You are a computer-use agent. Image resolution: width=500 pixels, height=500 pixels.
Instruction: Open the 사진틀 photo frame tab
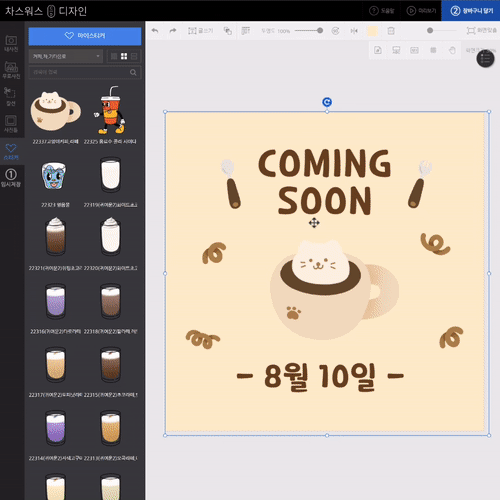[x=11, y=124]
